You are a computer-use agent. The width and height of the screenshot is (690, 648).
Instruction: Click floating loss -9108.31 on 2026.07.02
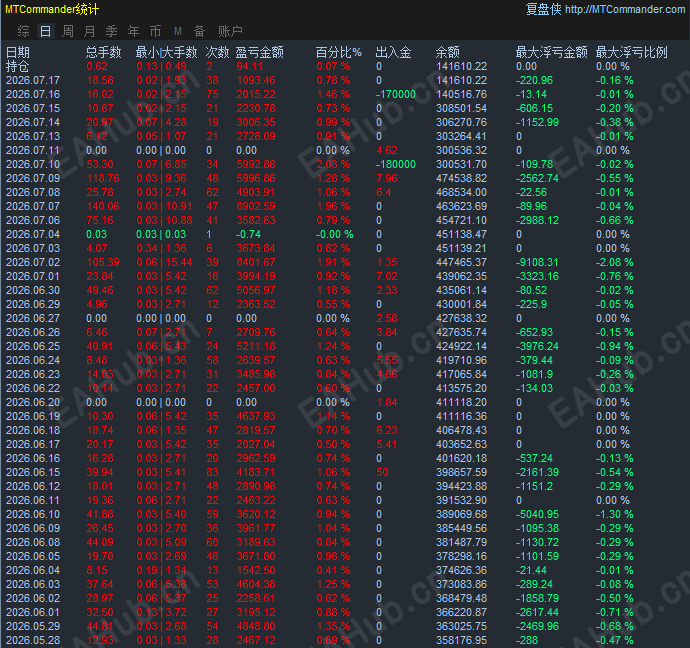click(x=537, y=263)
